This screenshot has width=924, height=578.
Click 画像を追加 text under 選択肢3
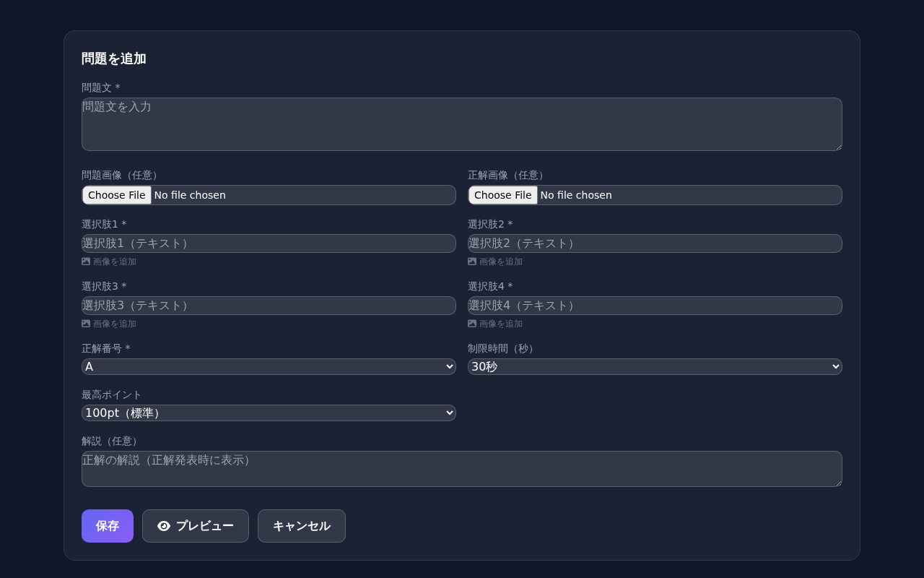tap(115, 324)
